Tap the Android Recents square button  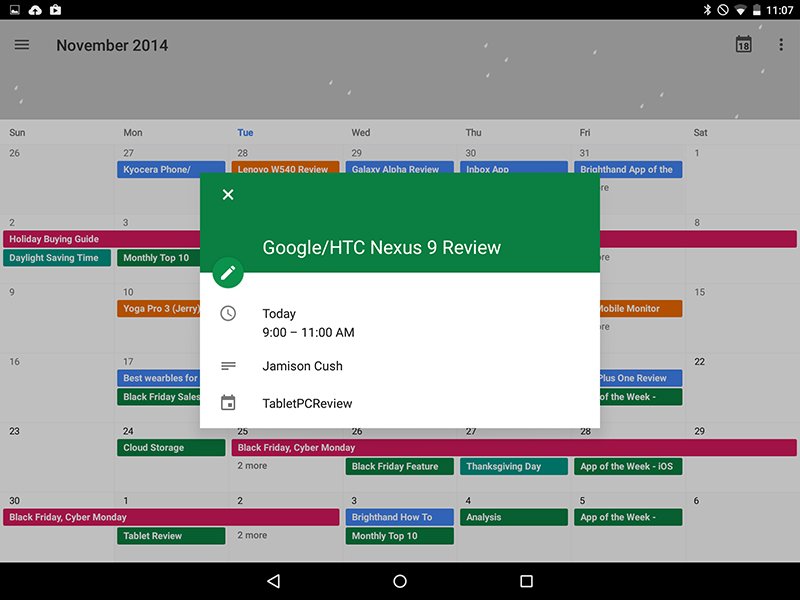point(527,581)
